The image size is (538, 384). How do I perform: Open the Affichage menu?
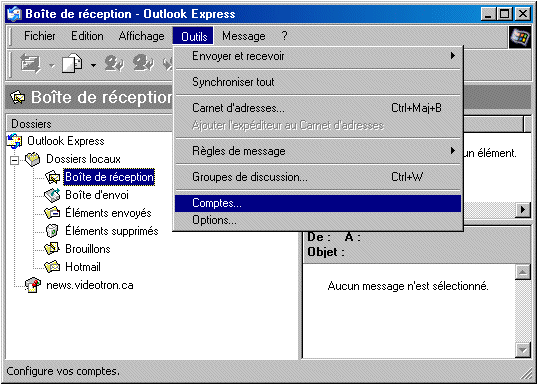141,36
